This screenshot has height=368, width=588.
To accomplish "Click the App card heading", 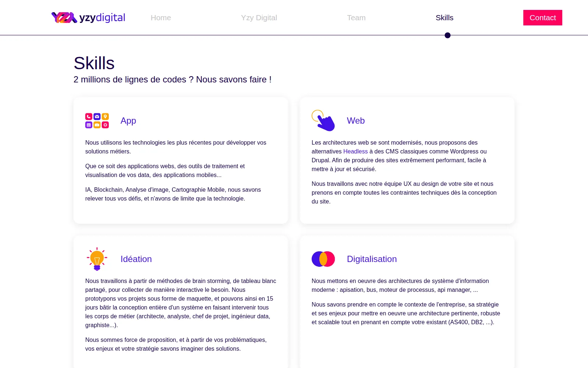I will [128, 121].
